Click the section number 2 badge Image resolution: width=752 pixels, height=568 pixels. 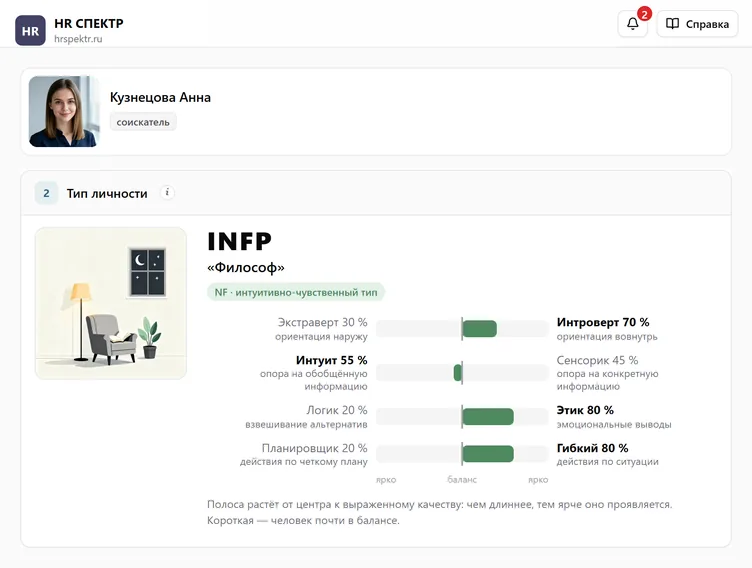click(x=47, y=193)
